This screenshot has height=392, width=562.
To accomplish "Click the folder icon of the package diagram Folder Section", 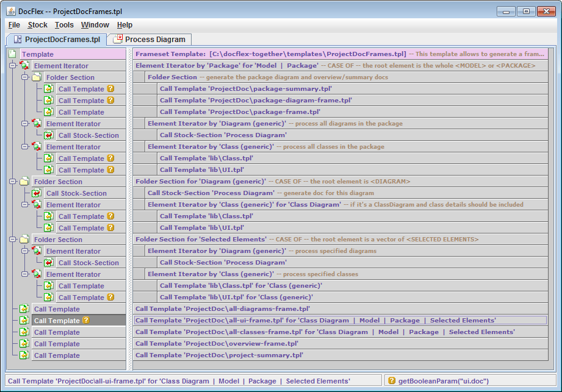I will tap(37, 77).
